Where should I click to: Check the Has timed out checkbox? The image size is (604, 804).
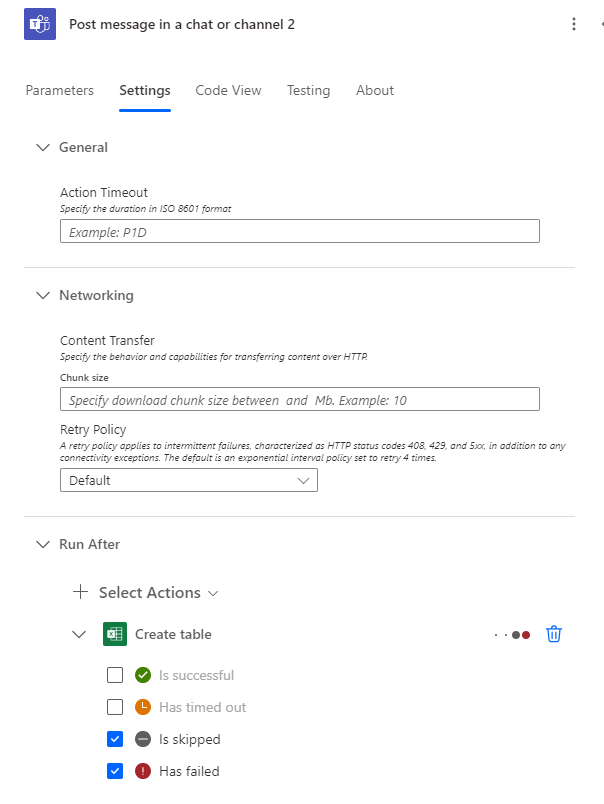point(115,707)
